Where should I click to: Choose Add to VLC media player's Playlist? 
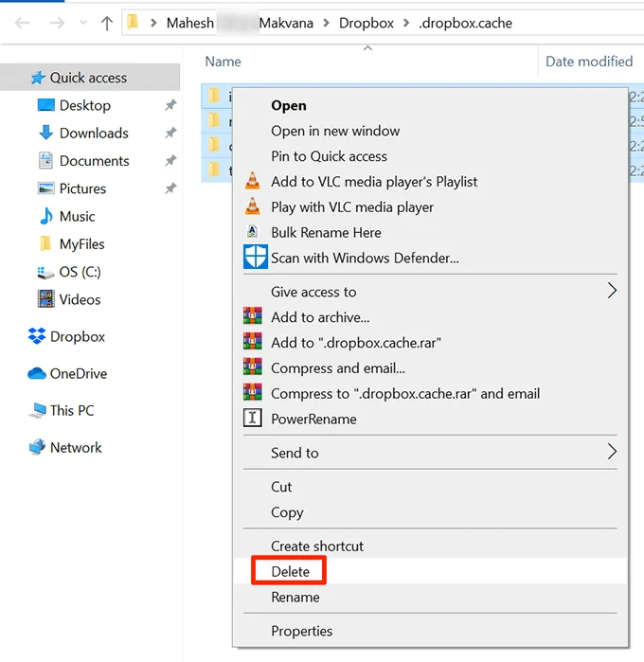(430, 182)
